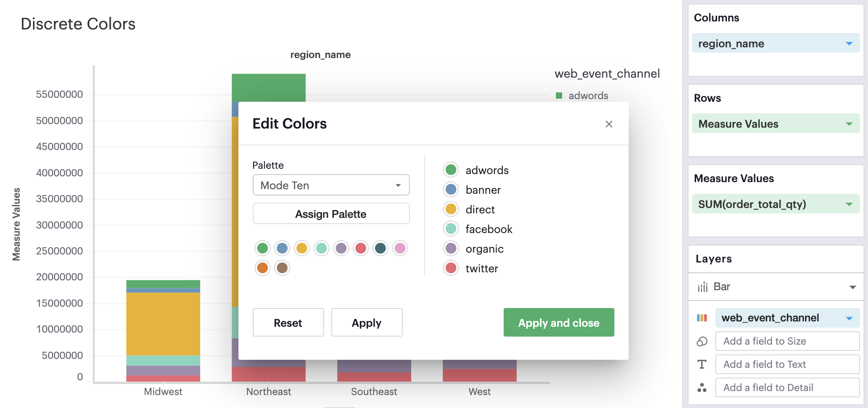Click the bar chart type icon
The width and height of the screenshot is (868, 408).
(703, 287)
